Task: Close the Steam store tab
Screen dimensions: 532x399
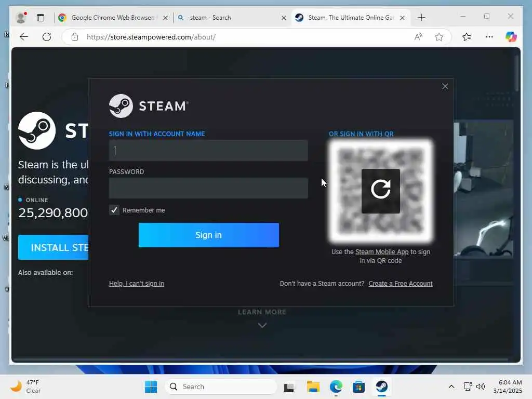Action: coord(402,18)
